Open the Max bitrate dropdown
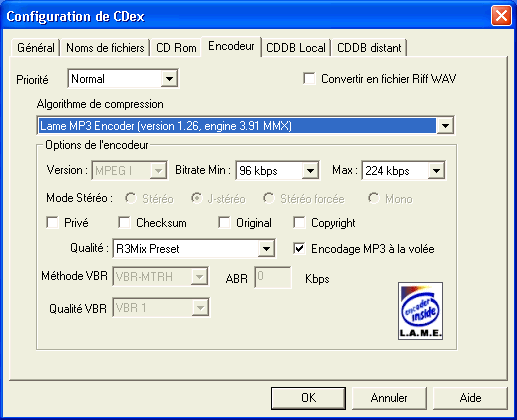This screenshot has width=517, height=420. tap(436, 171)
